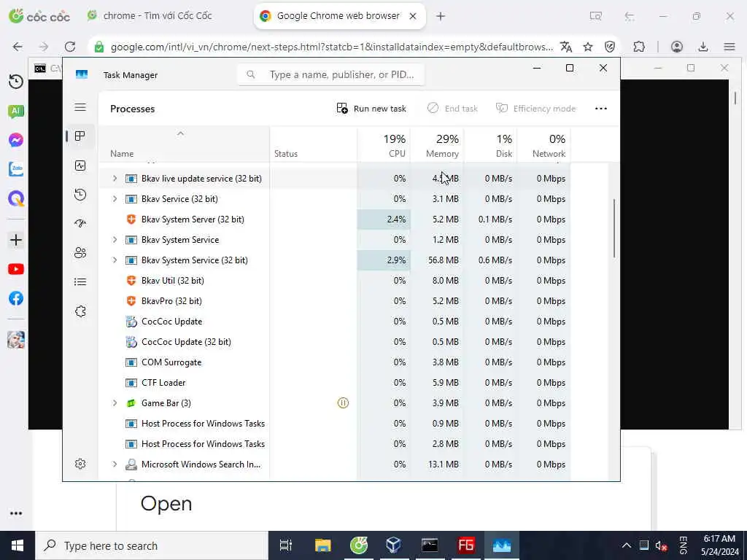This screenshot has width=747, height=560.
Task: Open Messenger in Cốc Cốc sidebar
Action: (16, 140)
